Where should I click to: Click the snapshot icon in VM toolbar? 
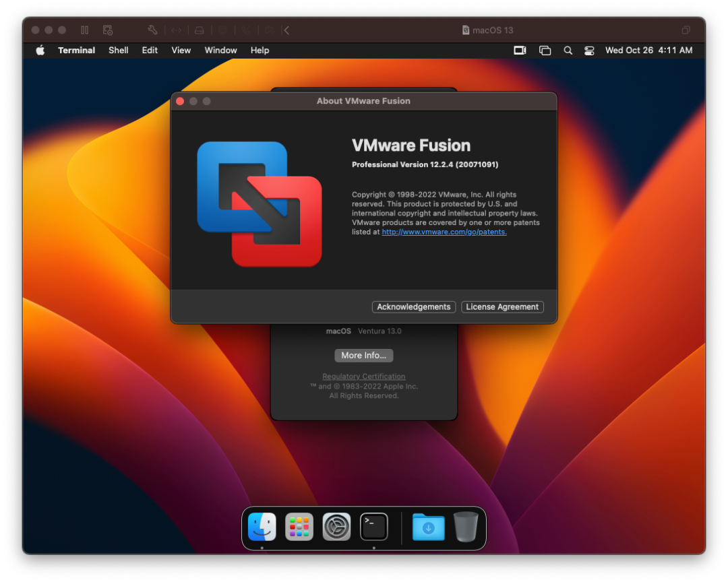coord(108,30)
